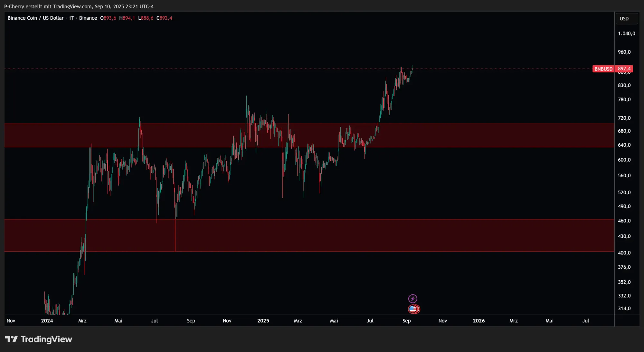
Task: Click the 960,0 price axis label
Action: (x=624, y=52)
